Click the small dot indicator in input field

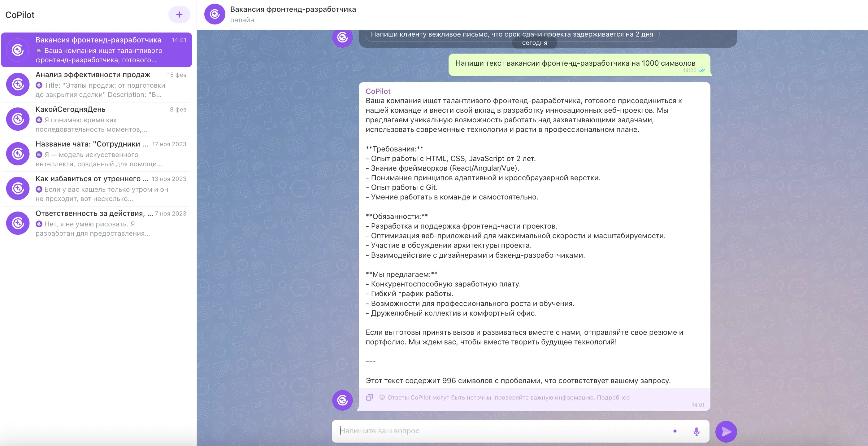(675, 431)
